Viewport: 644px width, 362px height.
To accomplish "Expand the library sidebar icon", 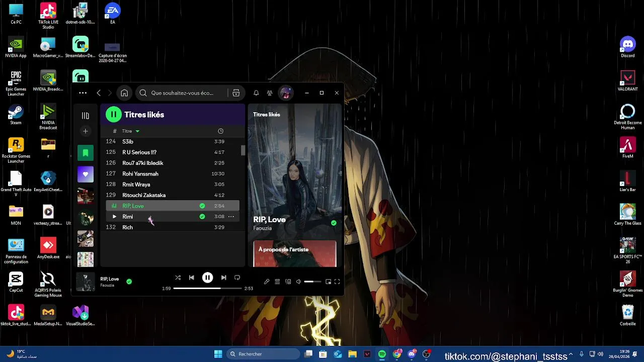I will coord(86,115).
